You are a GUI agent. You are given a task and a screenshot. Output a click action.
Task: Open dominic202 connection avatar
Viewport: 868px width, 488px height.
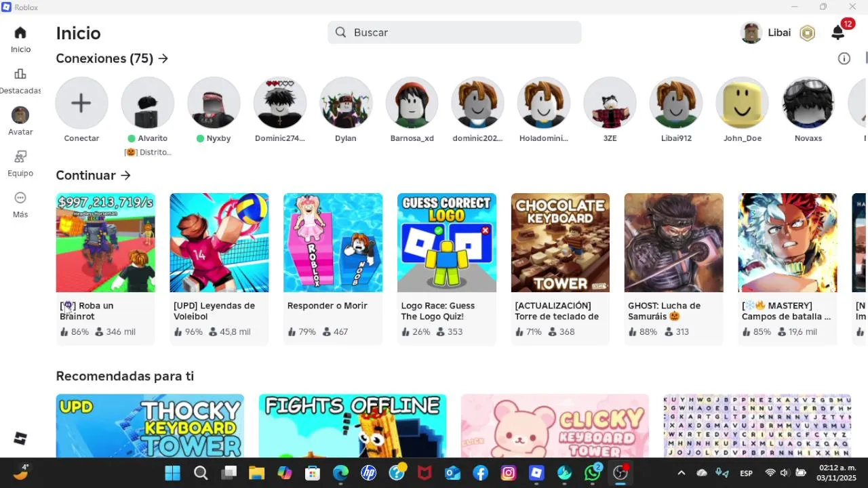click(x=477, y=103)
